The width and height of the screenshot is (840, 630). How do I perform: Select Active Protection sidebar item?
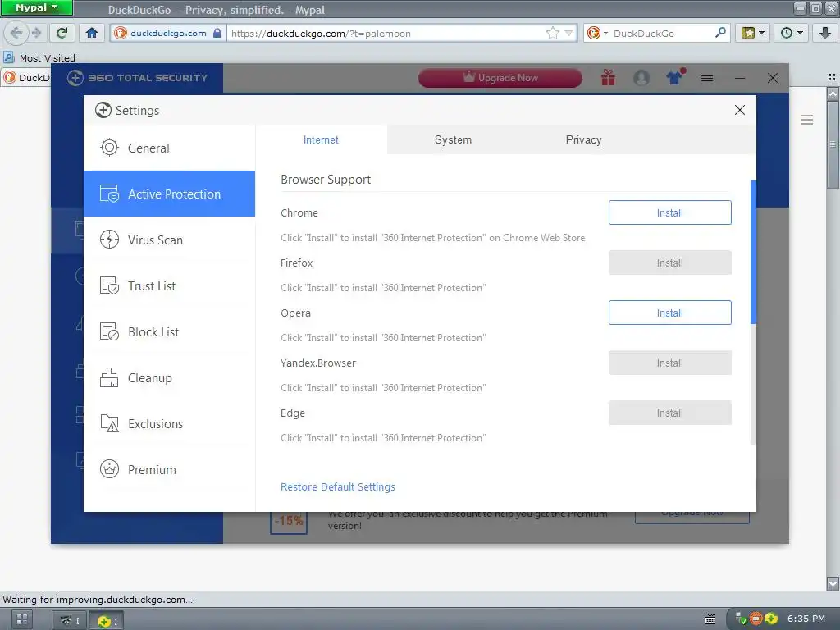click(x=169, y=194)
